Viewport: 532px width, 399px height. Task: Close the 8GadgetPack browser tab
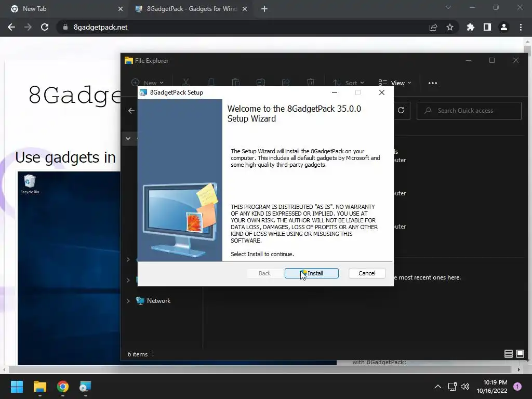pyautogui.click(x=245, y=9)
